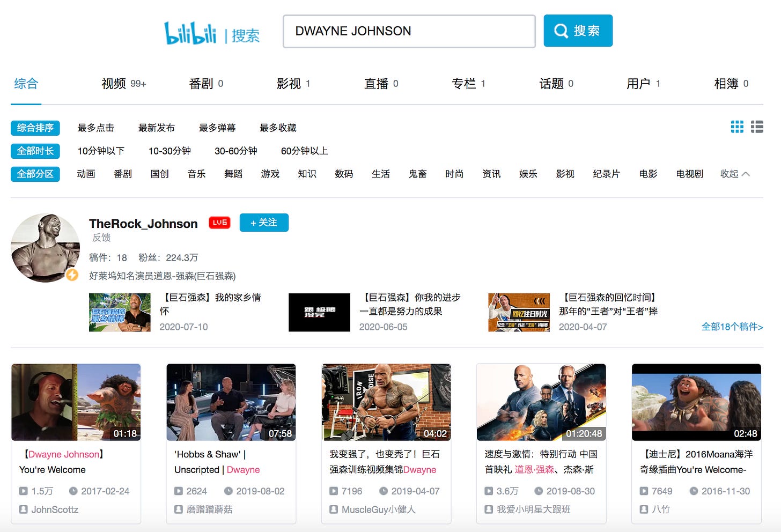
Task: Select the 10分钟以下 duration filter
Action: click(x=101, y=151)
